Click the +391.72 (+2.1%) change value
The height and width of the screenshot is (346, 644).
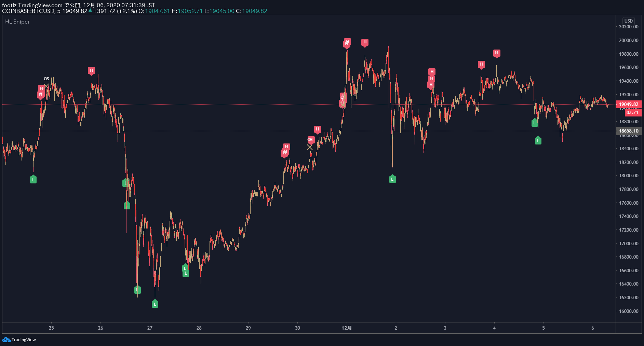click(115, 11)
